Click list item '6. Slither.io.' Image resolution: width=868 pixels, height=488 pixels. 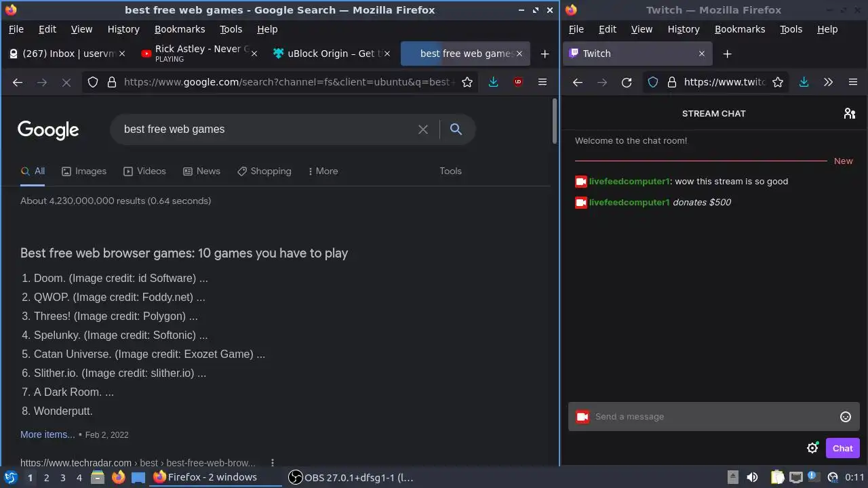[x=114, y=373]
